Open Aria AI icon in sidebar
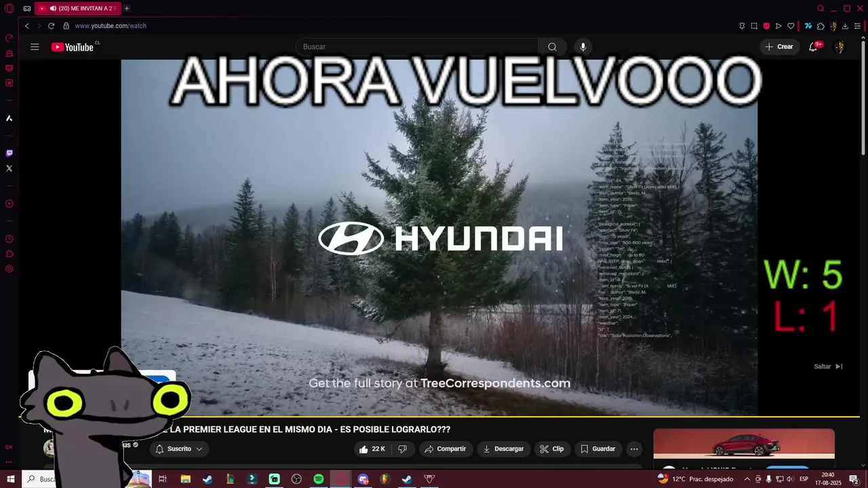This screenshot has height=488, width=868. (x=9, y=118)
